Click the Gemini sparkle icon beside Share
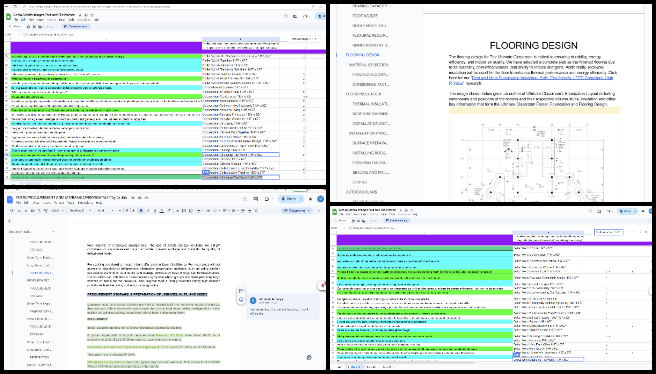 coord(310,199)
